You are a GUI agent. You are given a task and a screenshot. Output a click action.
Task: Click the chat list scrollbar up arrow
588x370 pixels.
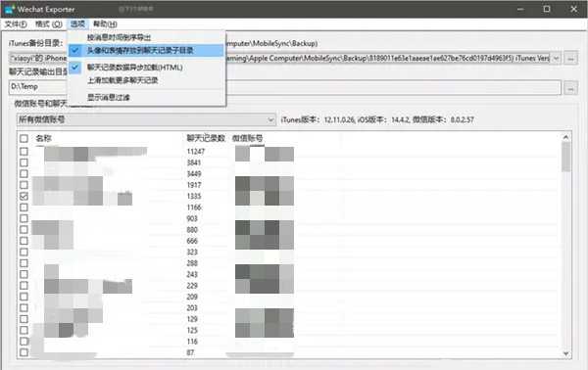pos(565,137)
